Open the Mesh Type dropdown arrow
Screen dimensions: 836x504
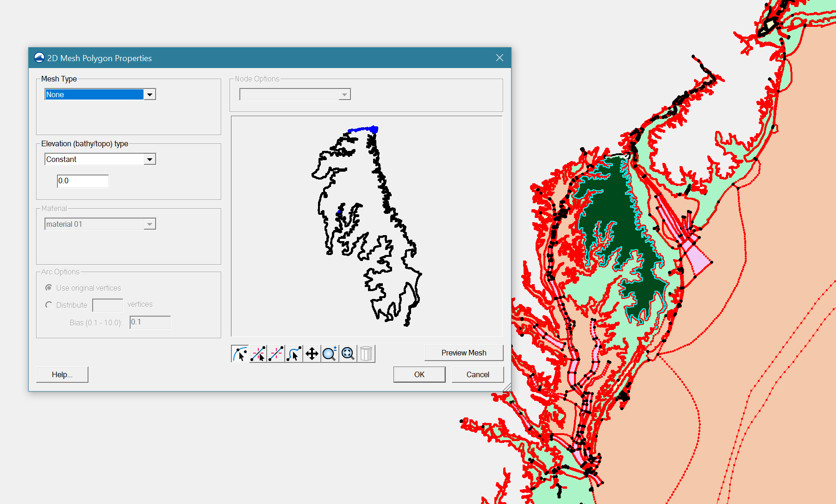pos(150,94)
